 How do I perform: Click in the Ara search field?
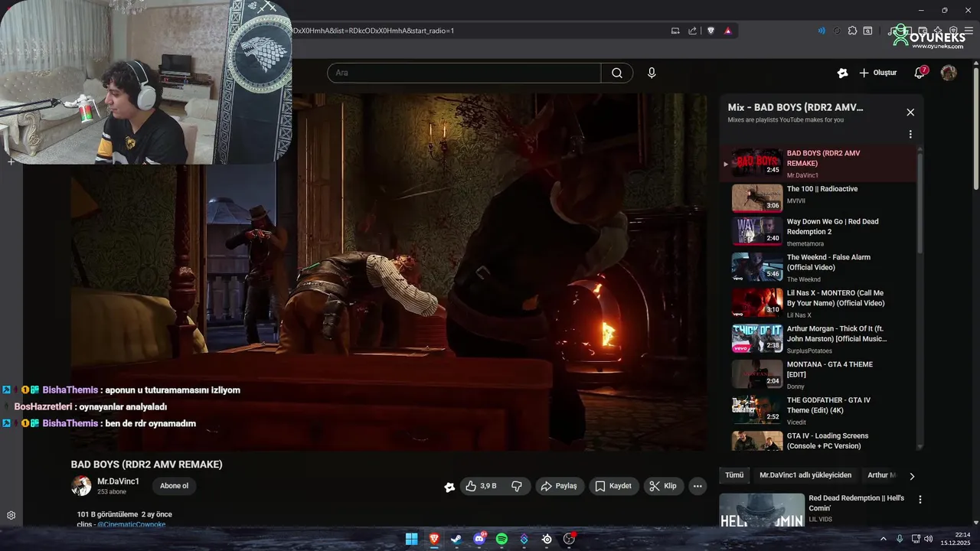tap(464, 73)
